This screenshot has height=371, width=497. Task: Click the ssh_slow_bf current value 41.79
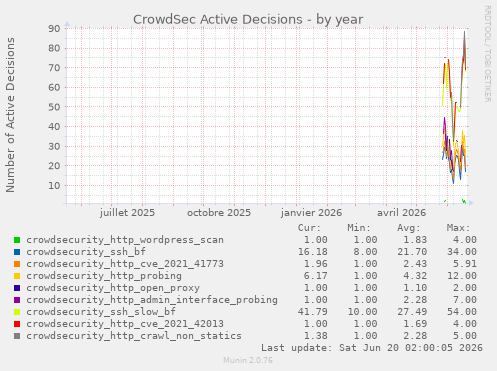pos(313,312)
